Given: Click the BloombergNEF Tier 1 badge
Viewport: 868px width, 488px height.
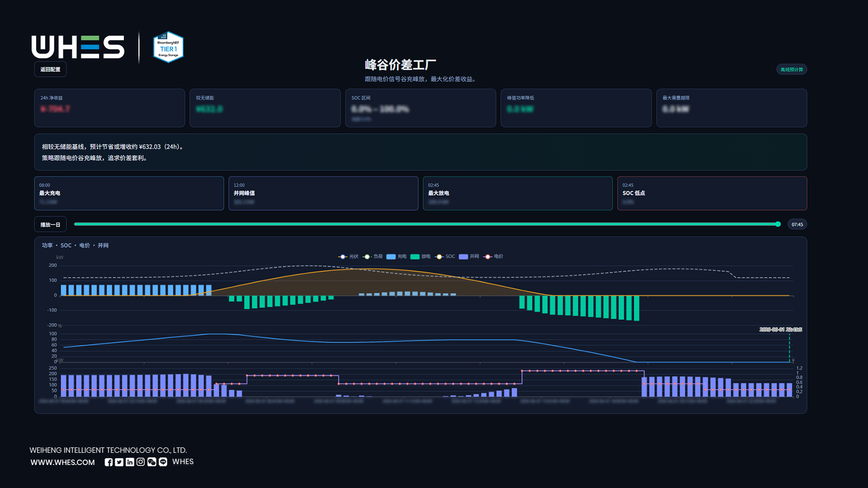Looking at the screenshot, I should click(168, 47).
